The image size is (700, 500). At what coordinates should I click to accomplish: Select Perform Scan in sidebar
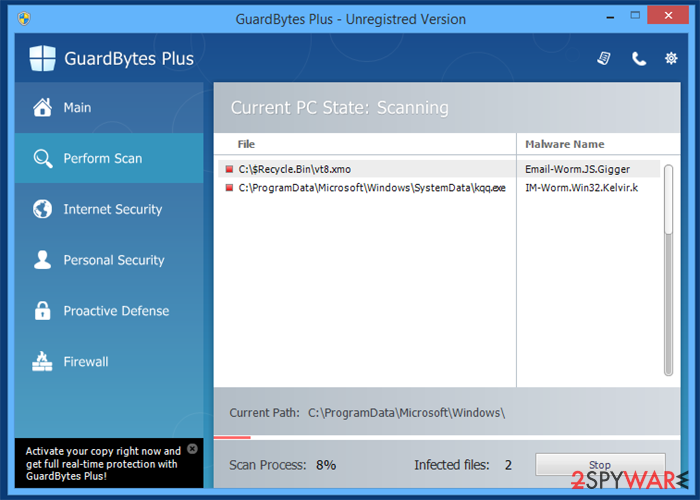click(109, 158)
